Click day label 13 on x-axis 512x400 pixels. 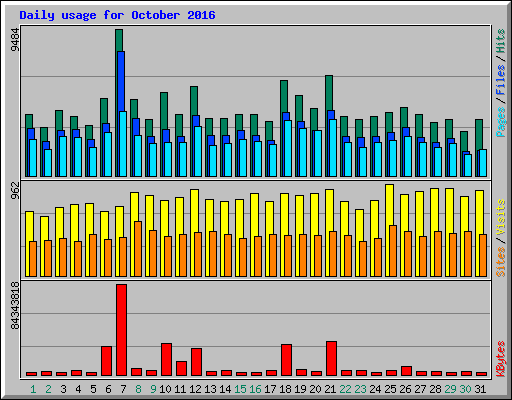[210, 389]
